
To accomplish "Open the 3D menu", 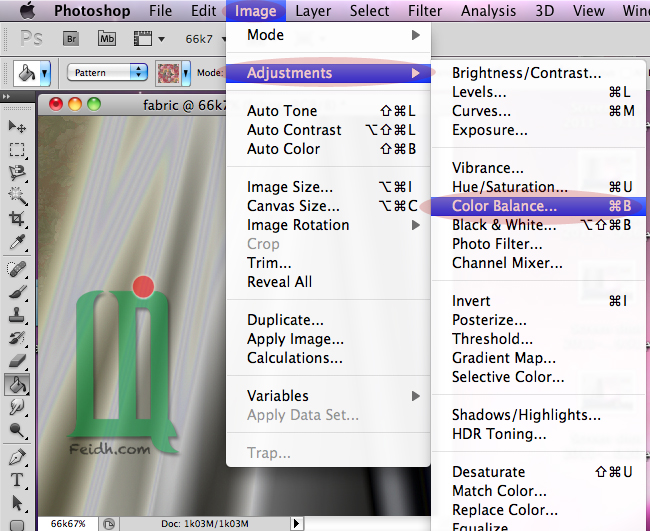I will (x=544, y=10).
